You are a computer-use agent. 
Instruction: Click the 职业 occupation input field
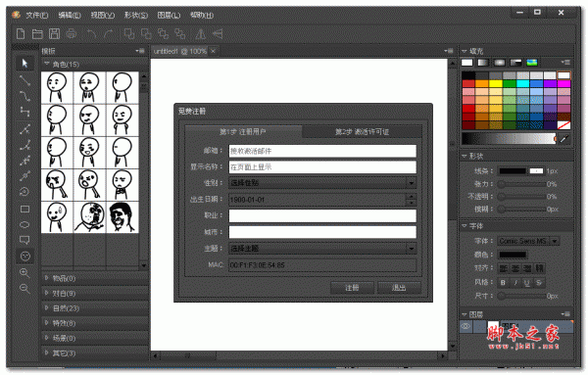pyautogui.click(x=322, y=215)
